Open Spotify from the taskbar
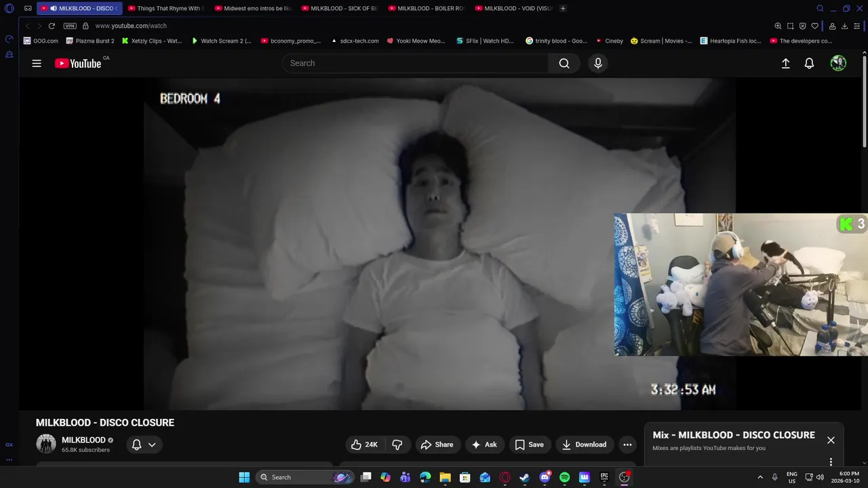The height and width of the screenshot is (488, 868). (564, 477)
